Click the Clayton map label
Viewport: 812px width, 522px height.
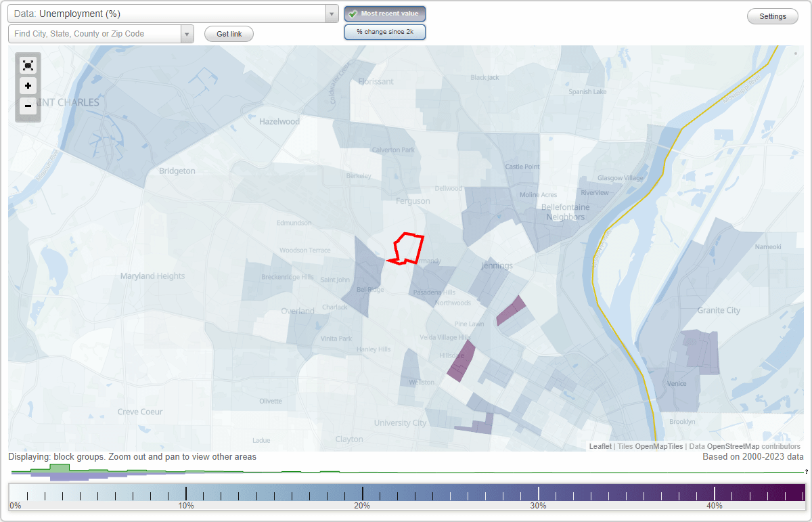coord(349,439)
